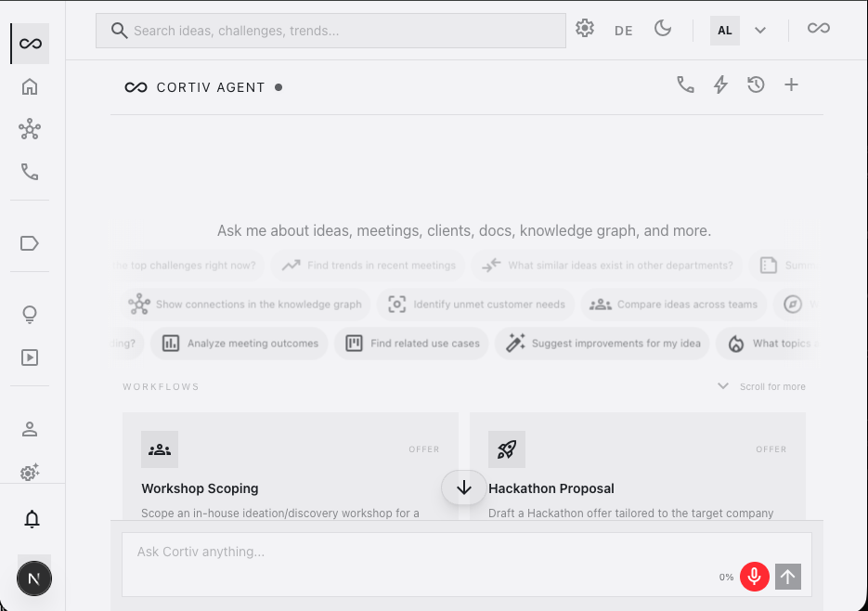868x611 pixels.
Task: Go to Home in sidebar
Action: coord(30,87)
